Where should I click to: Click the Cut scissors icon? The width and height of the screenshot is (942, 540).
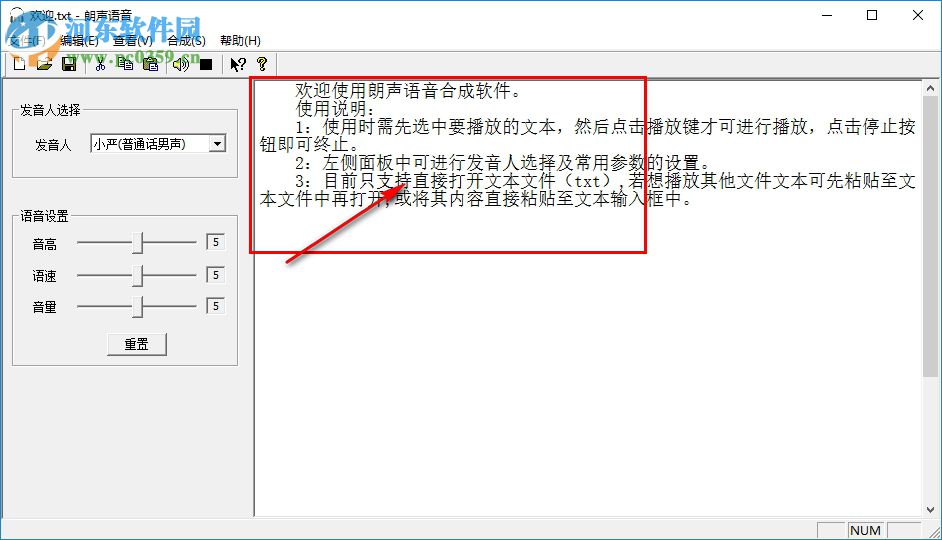(100, 64)
